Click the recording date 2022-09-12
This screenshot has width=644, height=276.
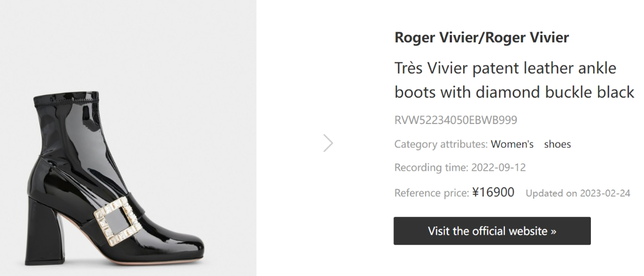(499, 168)
